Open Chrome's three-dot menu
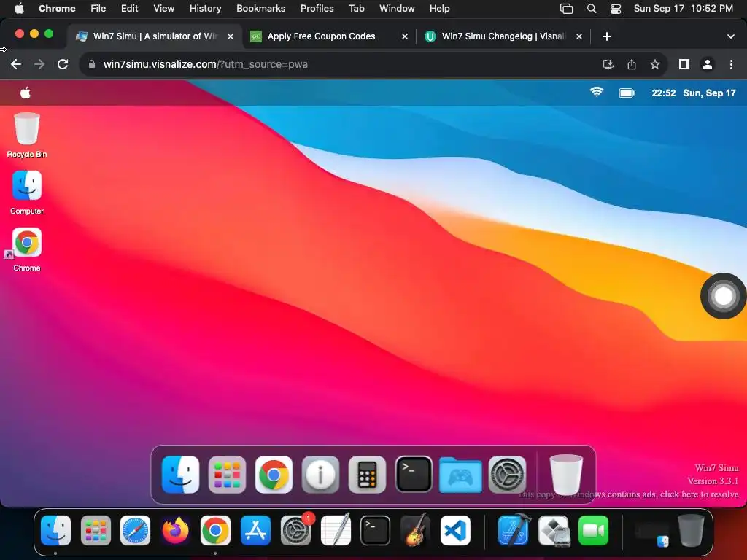The height and width of the screenshot is (560, 747). (x=731, y=64)
